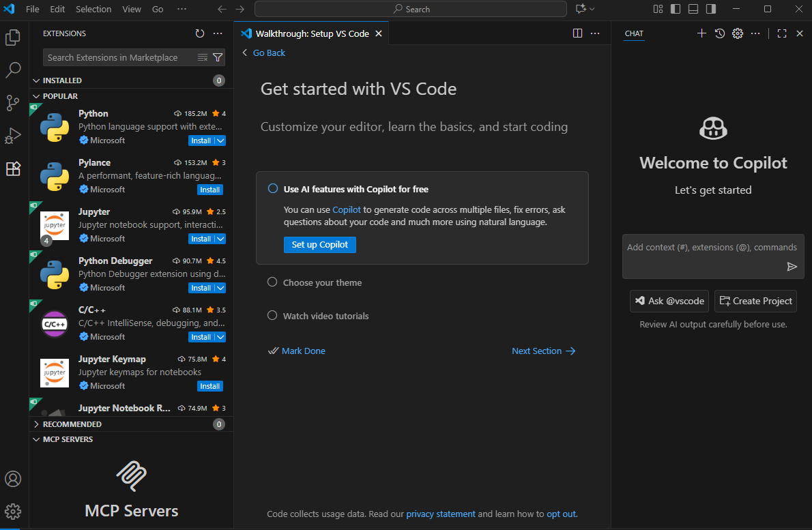Viewport: 812px width, 530px height.
Task: Split the editor to the right
Action: 577,33
